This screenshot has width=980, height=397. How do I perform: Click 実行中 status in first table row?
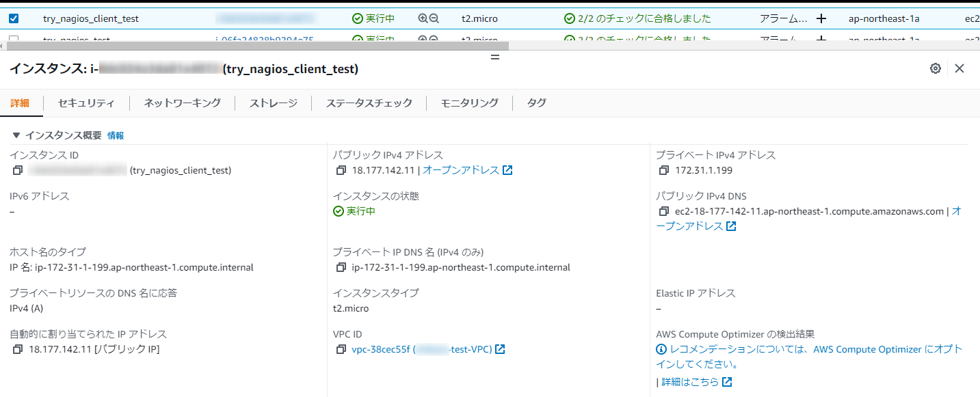[x=373, y=18]
